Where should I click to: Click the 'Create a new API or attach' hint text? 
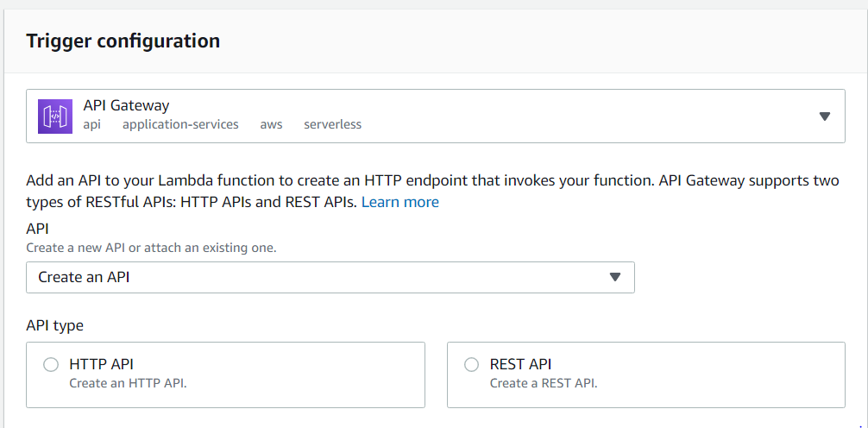point(151,248)
